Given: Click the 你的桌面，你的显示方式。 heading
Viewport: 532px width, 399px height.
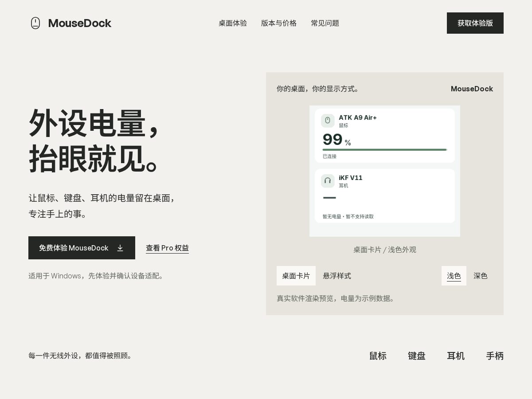Looking at the screenshot, I should (x=319, y=89).
